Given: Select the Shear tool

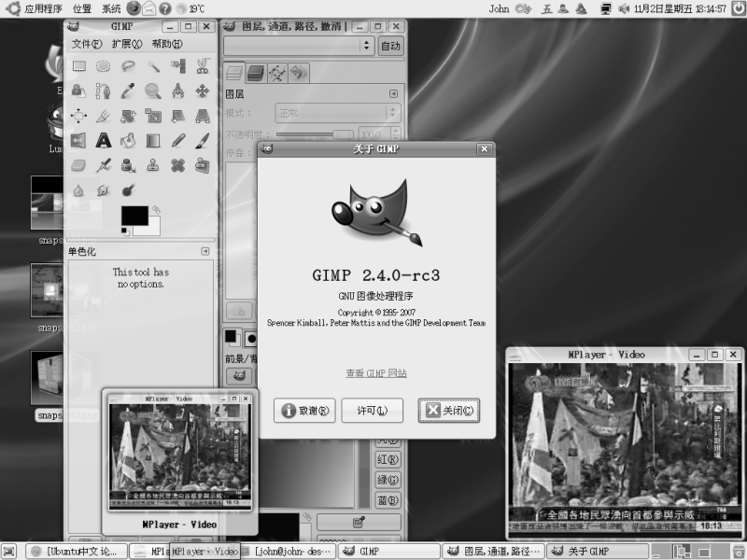Looking at the screenshot, I should [x=177, y=115].
